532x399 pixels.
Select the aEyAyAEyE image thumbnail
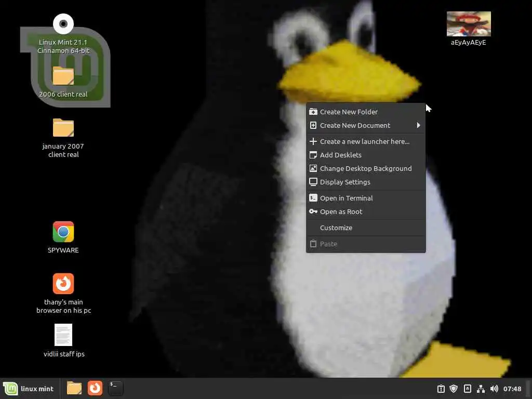tap(469, 24)
